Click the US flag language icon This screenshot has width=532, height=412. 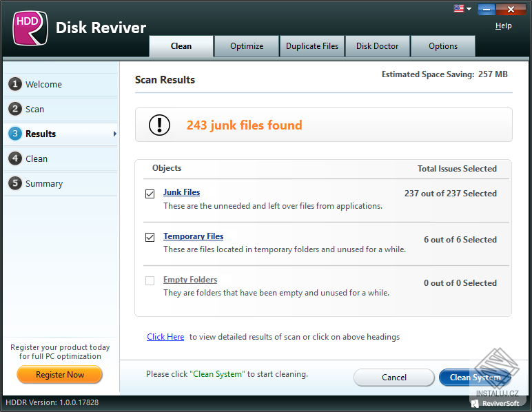coord(459,8)
